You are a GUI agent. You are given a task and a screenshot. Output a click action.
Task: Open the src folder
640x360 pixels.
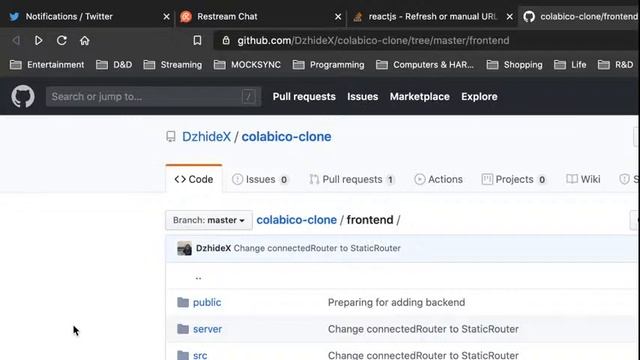point(200,355)
